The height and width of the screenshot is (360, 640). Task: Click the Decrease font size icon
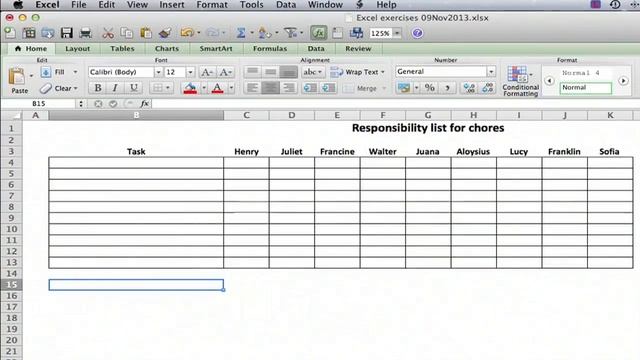point(226,72)
